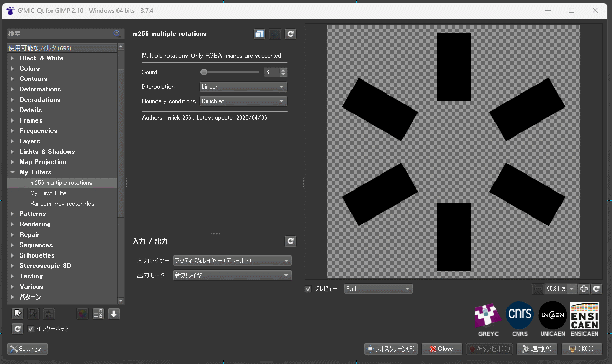Click the copy G'MIC command to clipboard icon
This screenshot has height=364, width=612.
pos(259,34)
